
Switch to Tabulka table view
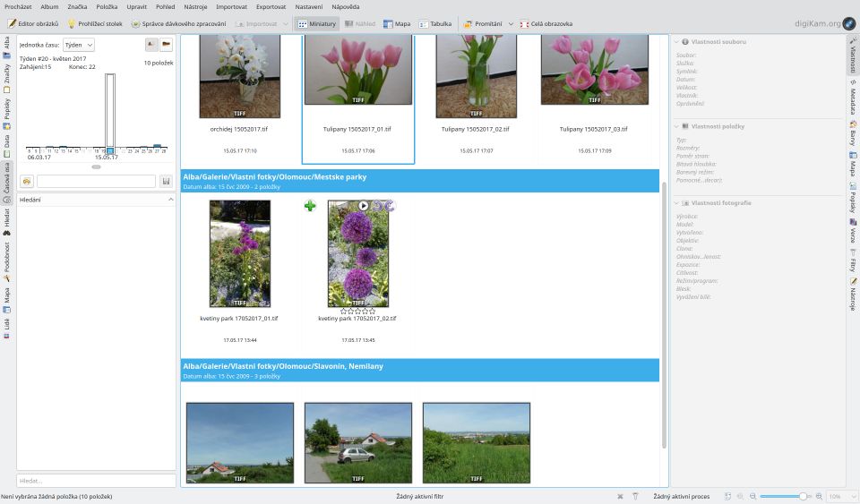[x=435, y=23]
